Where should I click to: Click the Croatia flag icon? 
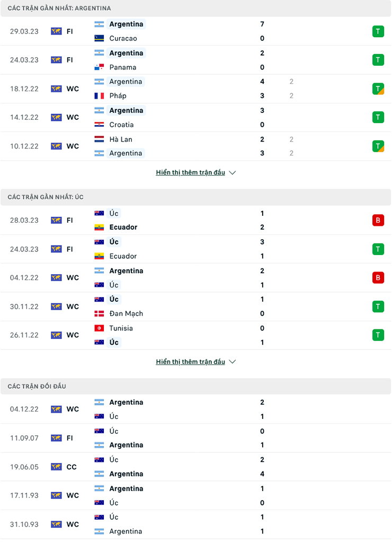click(100, 125)
